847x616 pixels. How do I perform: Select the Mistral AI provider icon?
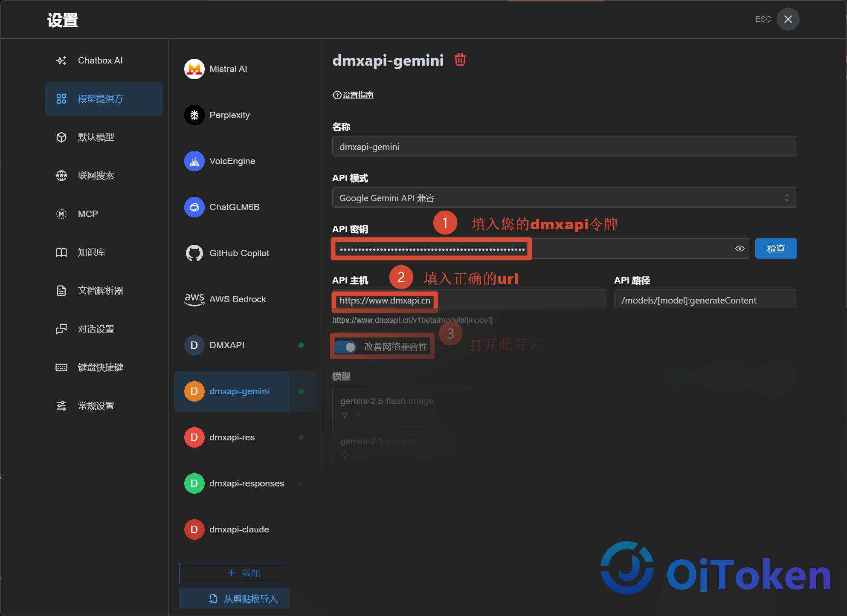click(x=194, y=69)
